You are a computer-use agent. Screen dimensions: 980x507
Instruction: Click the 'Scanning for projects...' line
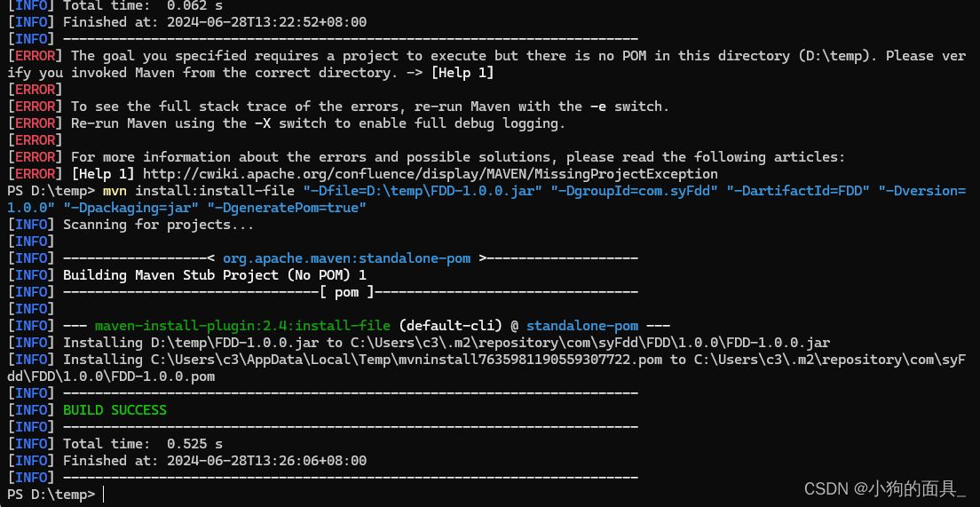[159, 225]
